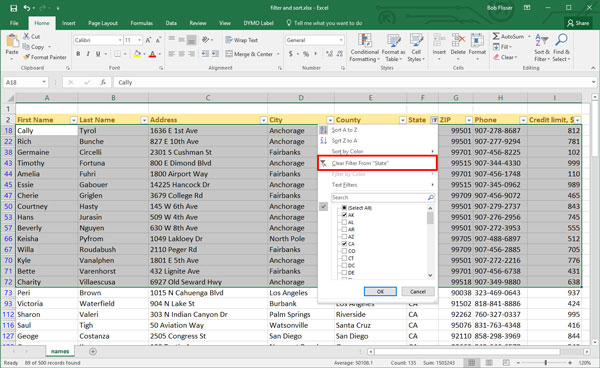
Task: Click the Paste clipboard icon
Action: [12, 41]
